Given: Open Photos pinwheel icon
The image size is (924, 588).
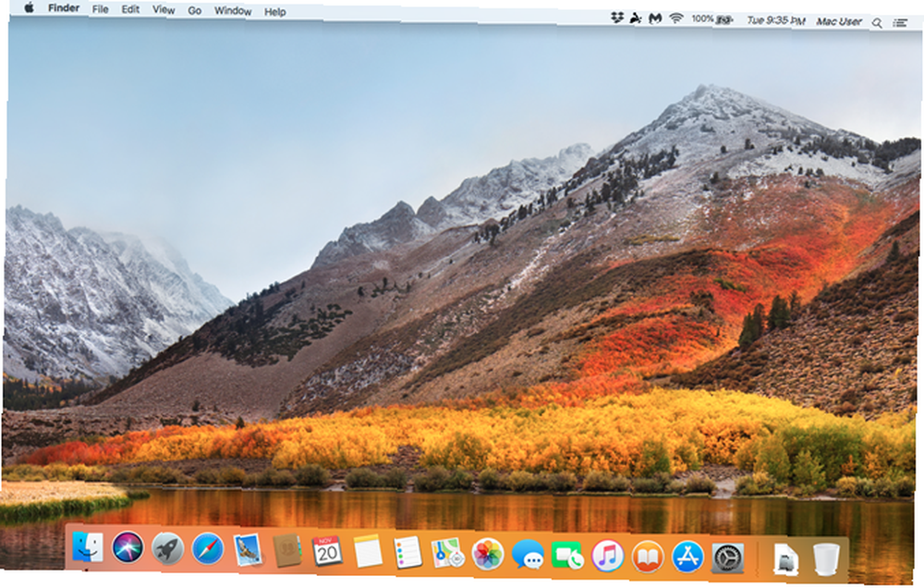Looking at the screenshot, I should coord(488,555).
